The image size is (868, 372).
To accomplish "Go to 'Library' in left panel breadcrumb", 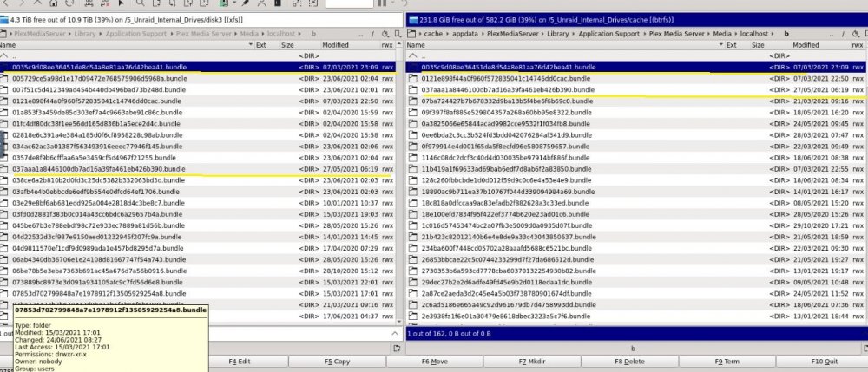I will [x=85, y=34].
